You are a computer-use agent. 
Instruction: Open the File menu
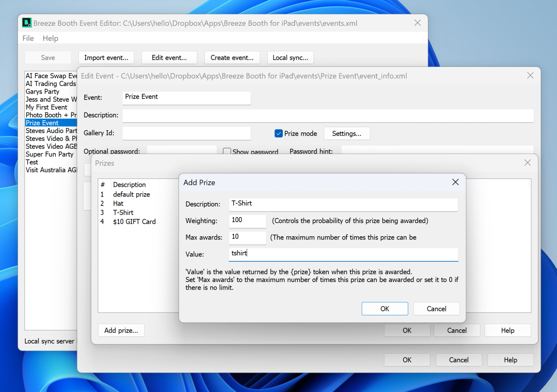point(28,38)
